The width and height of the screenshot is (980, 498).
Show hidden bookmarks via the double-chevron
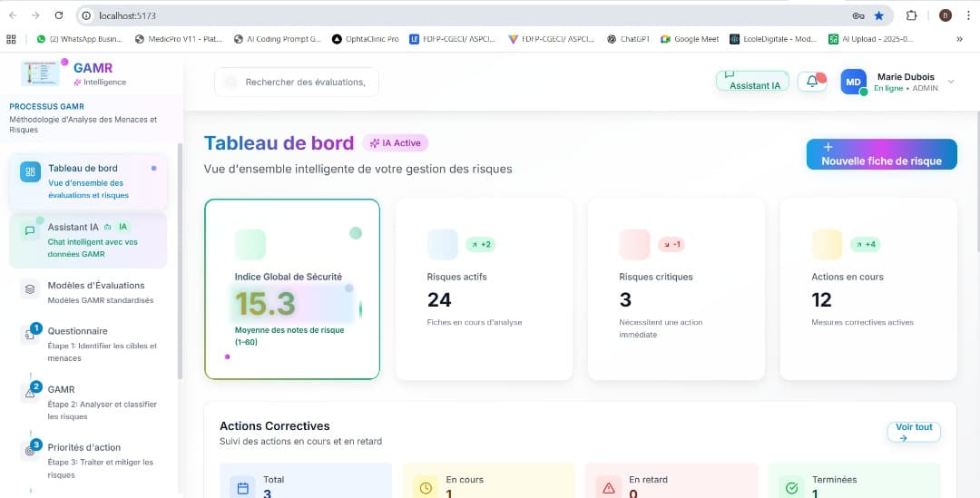click(959, 39)
